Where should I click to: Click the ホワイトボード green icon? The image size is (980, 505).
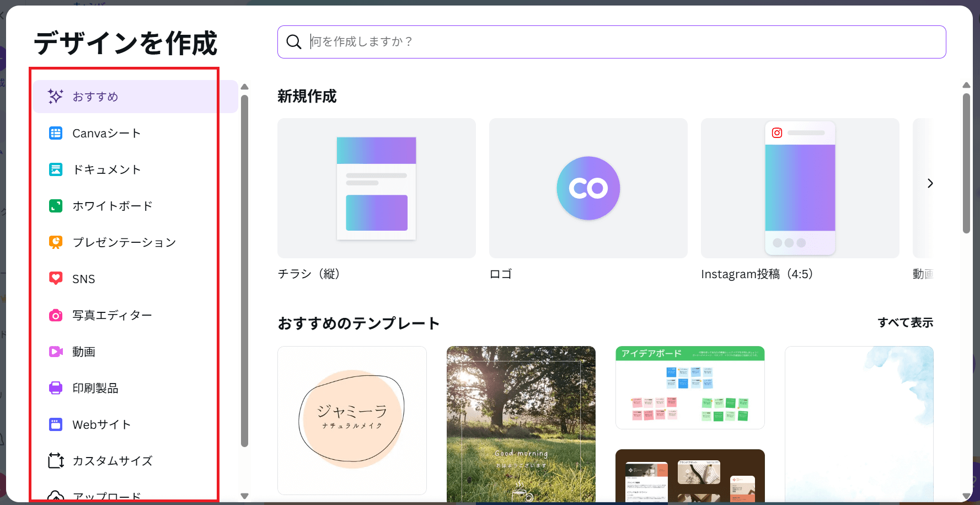coord(56,206)
